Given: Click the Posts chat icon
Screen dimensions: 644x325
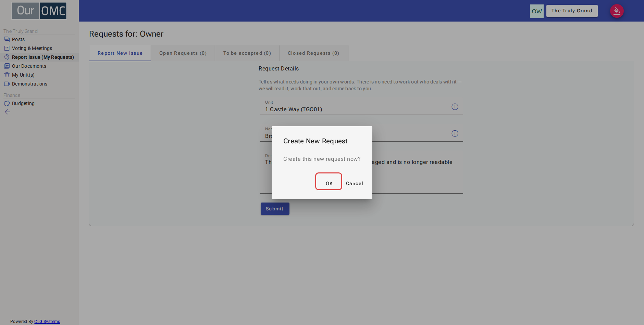Looking at the screenshot, I should pos(7,39).
